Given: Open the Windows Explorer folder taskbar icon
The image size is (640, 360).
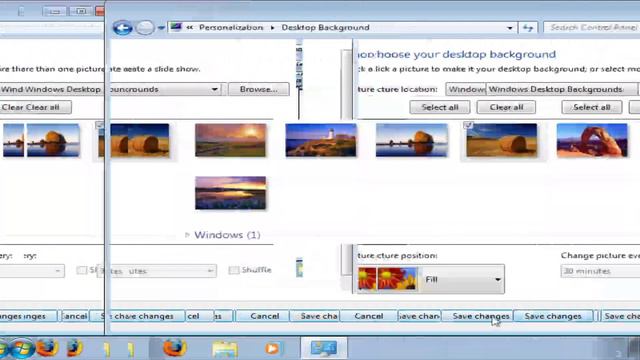Looking at the screenshot, I should click(224, 349).
